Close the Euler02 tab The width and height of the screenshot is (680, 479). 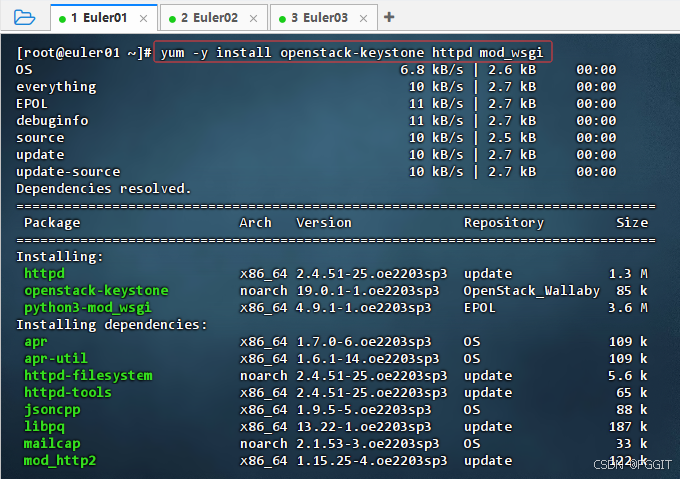[254, 19]
